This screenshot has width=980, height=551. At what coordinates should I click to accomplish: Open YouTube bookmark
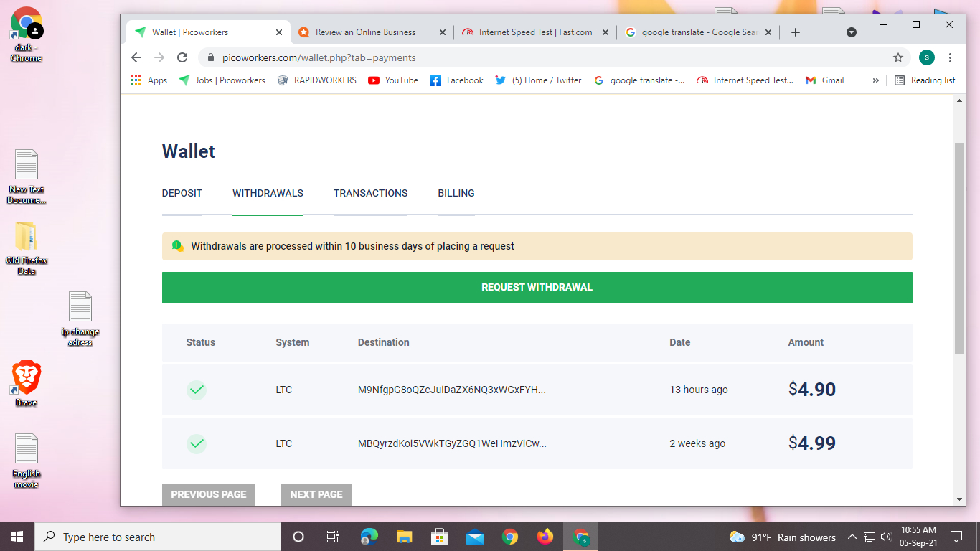tap(392, 80)
